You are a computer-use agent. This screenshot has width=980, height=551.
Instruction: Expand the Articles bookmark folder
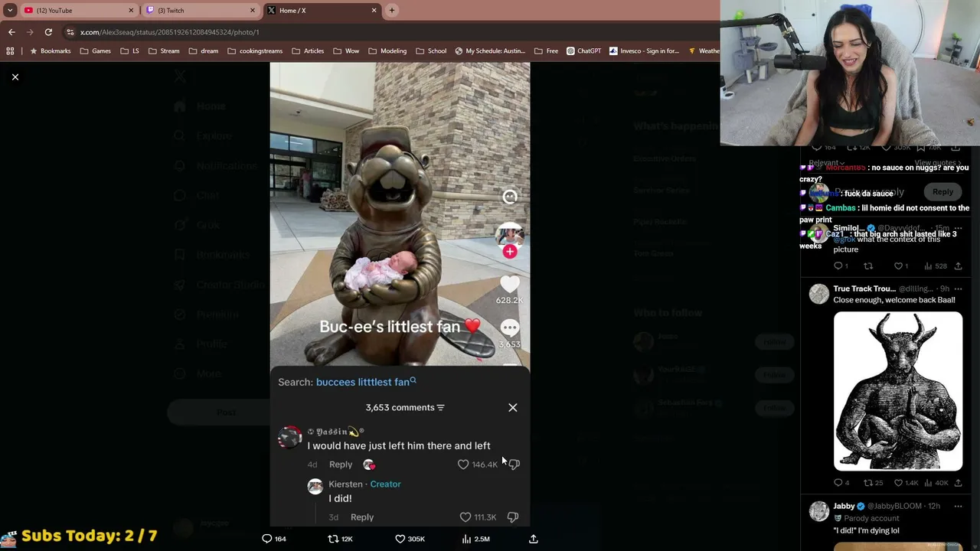pyautogui.click(x=308, y=51)
